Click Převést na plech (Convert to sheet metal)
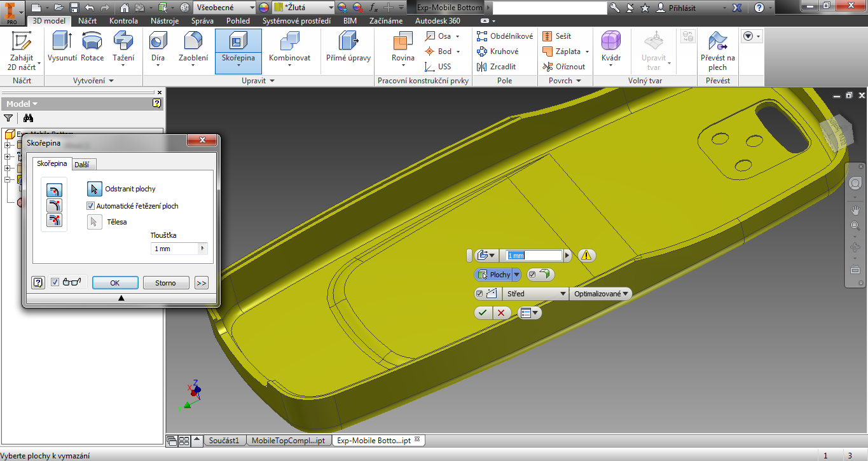Screen dimensions: 868x461 [x=718, y=51]
